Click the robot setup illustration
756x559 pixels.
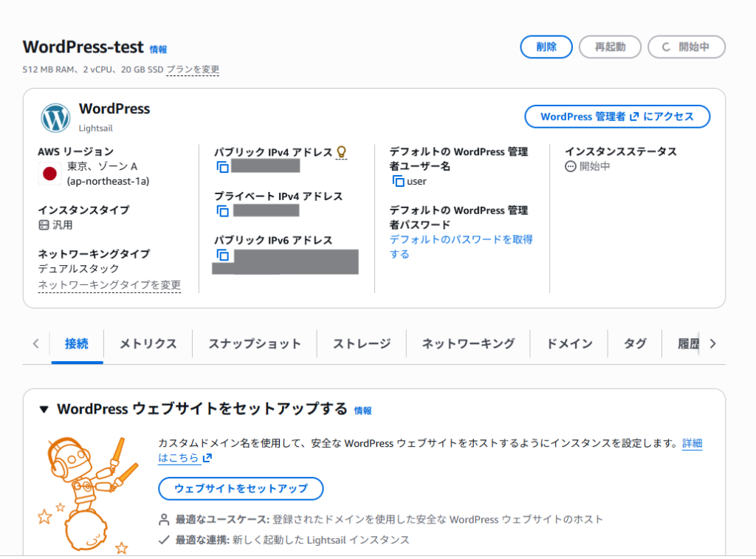pos(87,494)
